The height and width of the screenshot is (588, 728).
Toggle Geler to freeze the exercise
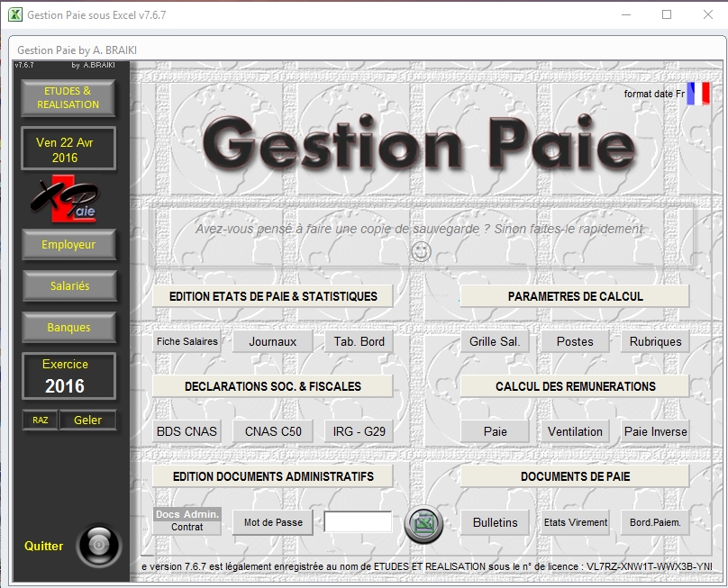tap(87, 420)
